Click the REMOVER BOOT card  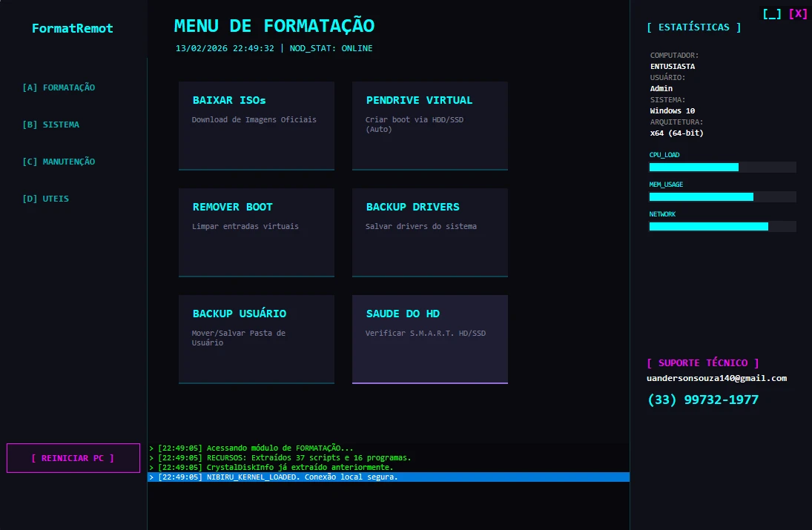[256, 232]
